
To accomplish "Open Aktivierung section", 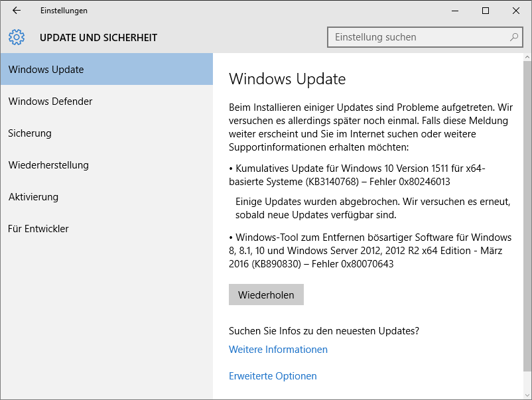I will pyautogui.click(x=107, y=197).
